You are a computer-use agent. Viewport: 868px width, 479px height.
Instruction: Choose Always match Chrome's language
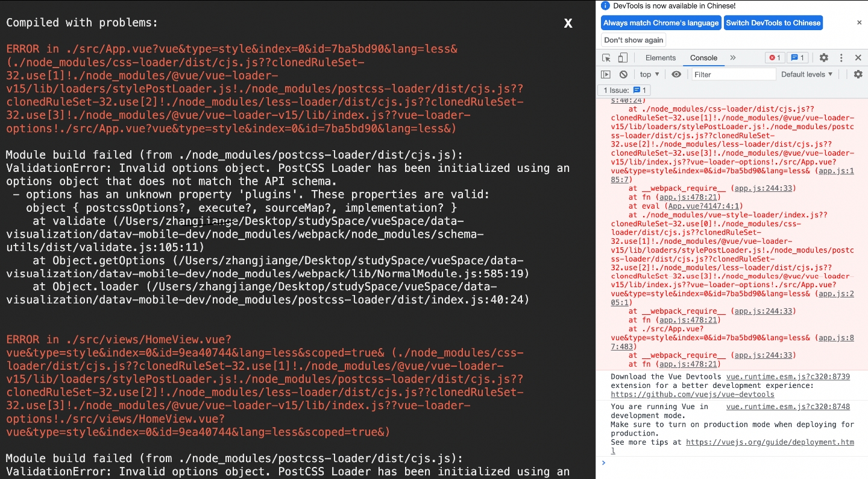click(661, 23)
